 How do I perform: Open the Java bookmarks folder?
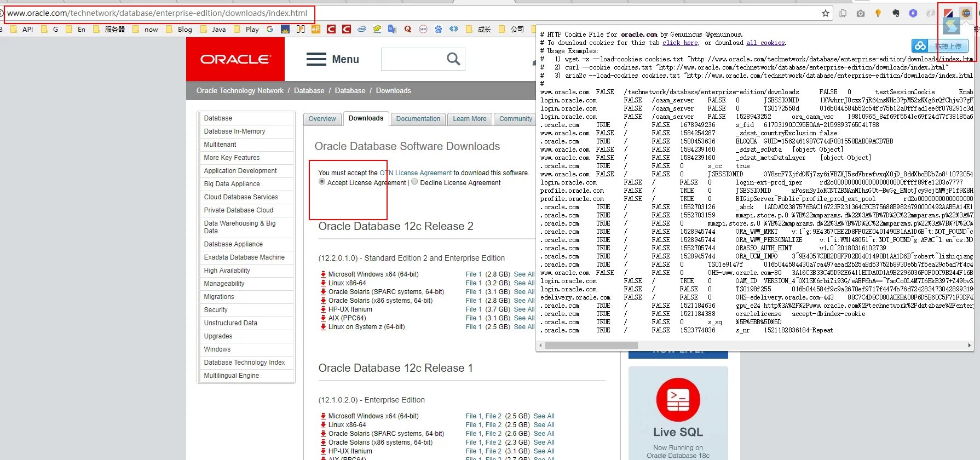(x=214, y=29)
